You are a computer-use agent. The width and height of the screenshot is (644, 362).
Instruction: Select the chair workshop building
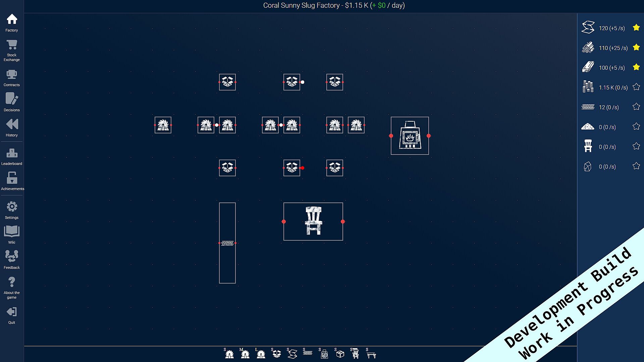coord(313,221)
